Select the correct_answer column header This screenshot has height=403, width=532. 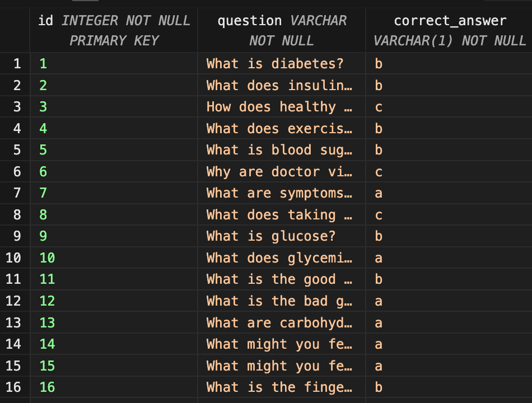coord(449,31)
